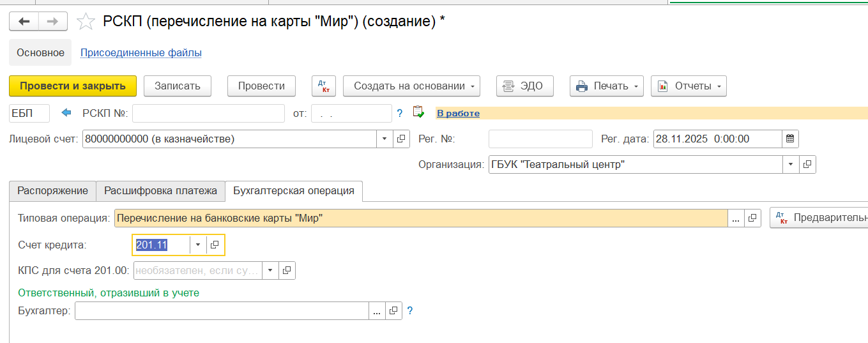Open the Расшифровка платежа tab
Screen dimensions: 868x343
pyautogui.click(x=160, y=190)
